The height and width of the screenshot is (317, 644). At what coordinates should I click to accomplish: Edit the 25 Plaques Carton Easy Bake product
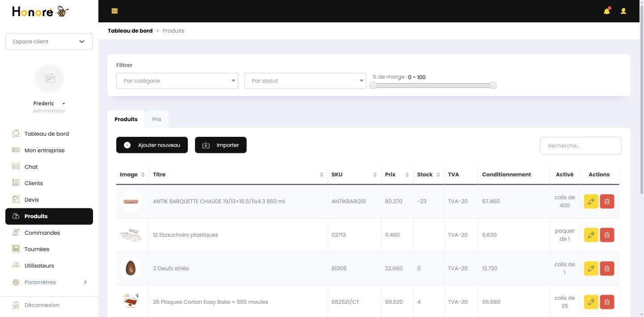[591, 302]
